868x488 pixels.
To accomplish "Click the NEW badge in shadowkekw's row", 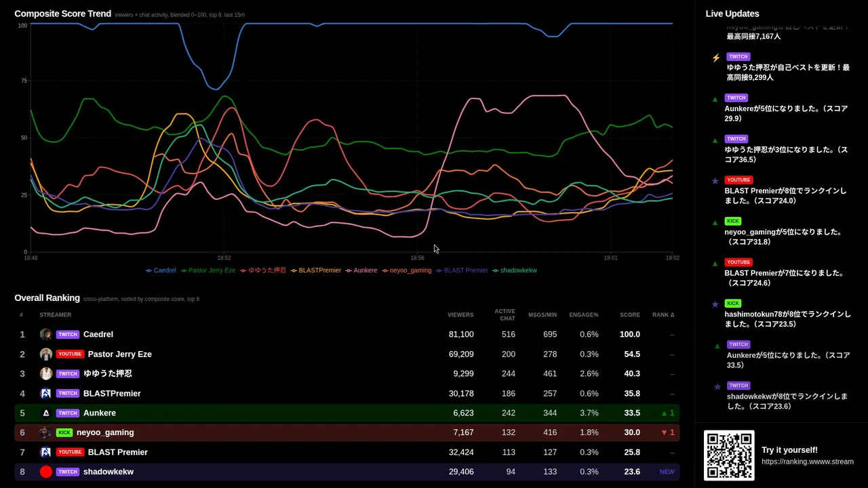I will click(667, 472).
